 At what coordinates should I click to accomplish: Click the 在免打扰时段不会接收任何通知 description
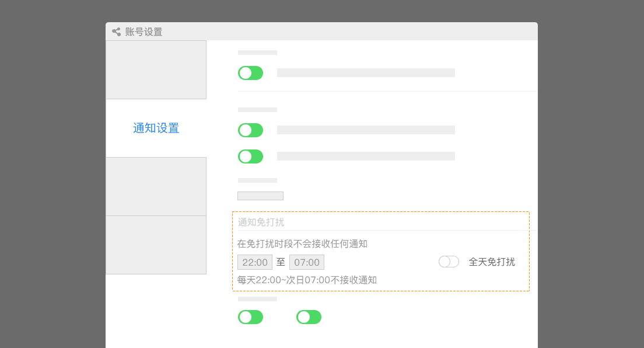click(302, 244)
